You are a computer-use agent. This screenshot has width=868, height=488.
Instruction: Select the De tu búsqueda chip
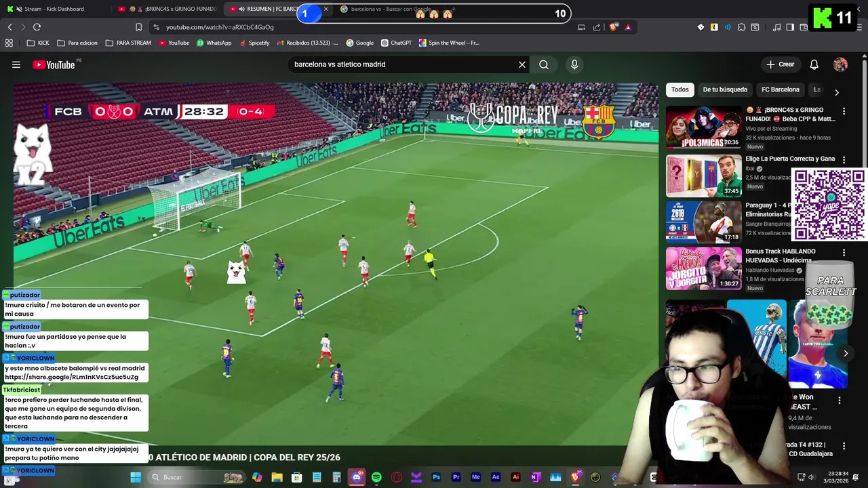click(725, 89)
